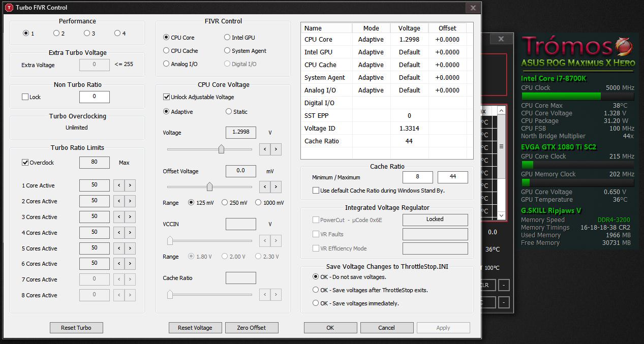
Task: Decrease the 5 Cores Active ratio
Action: pos(119,248)
